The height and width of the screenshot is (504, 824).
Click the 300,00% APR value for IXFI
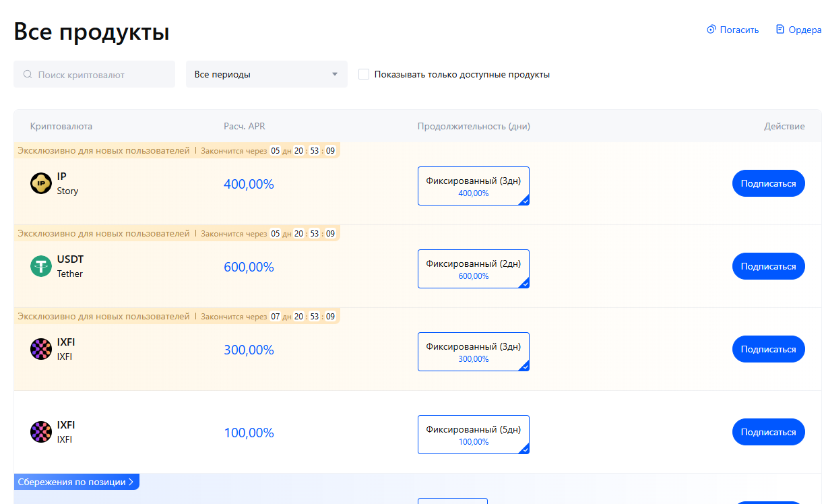[x=249, y=350]
